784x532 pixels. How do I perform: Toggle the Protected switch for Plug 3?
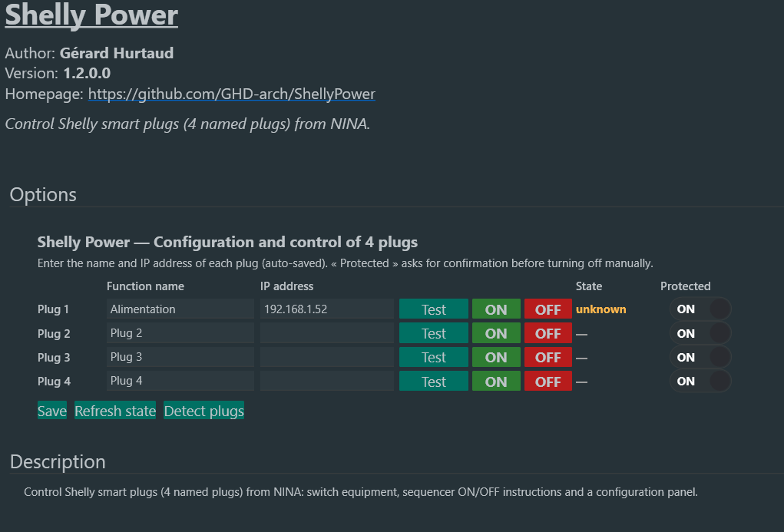(700, 357)
